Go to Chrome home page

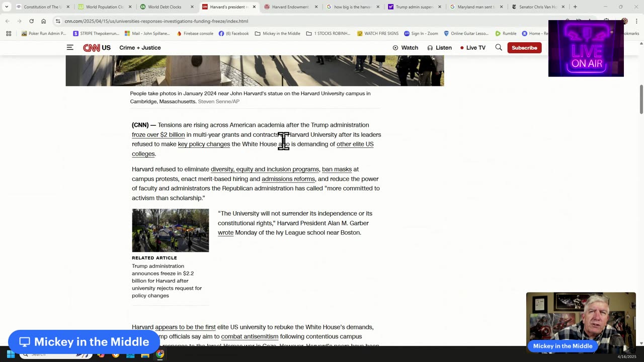click(43, 21)
